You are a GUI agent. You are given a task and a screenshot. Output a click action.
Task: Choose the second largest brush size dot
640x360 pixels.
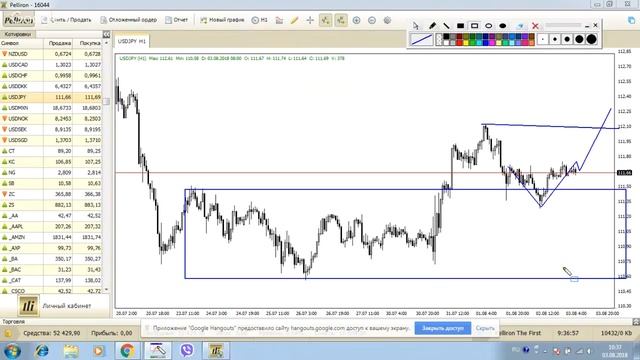579,40
